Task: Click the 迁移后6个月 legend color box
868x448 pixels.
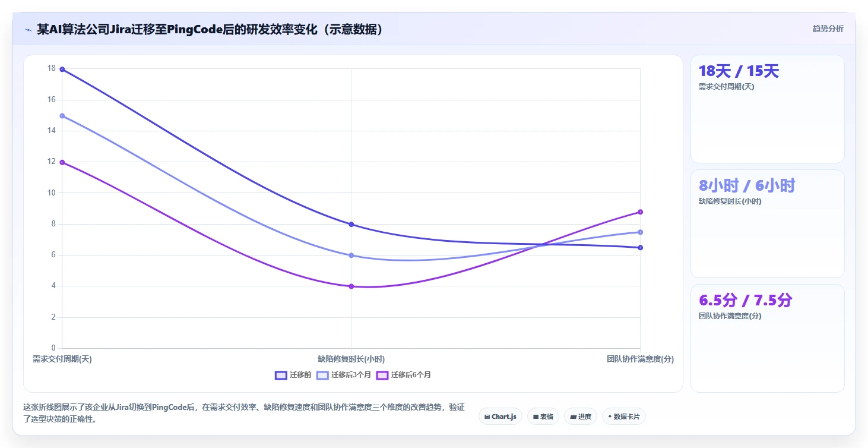Action: coord(382,375)
